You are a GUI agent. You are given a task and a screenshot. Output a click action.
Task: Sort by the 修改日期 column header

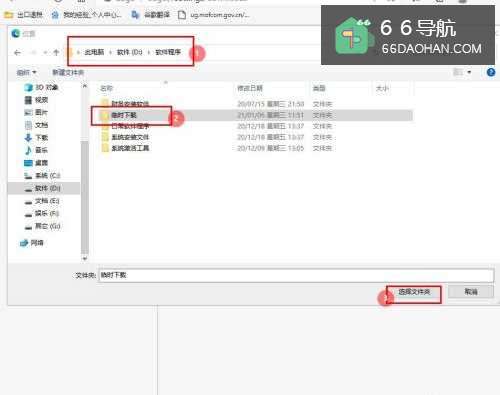pos(250,88)
